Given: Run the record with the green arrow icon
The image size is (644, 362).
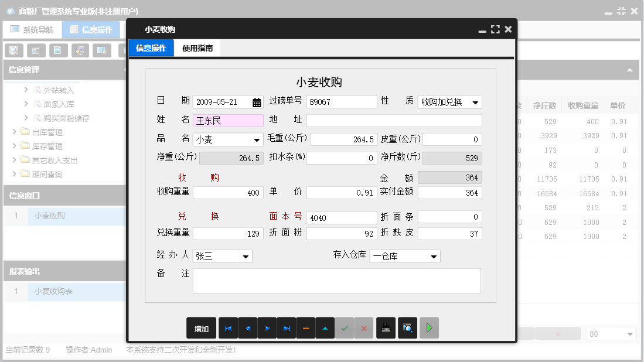Looking at the screenshot, I should coord(429,328).
